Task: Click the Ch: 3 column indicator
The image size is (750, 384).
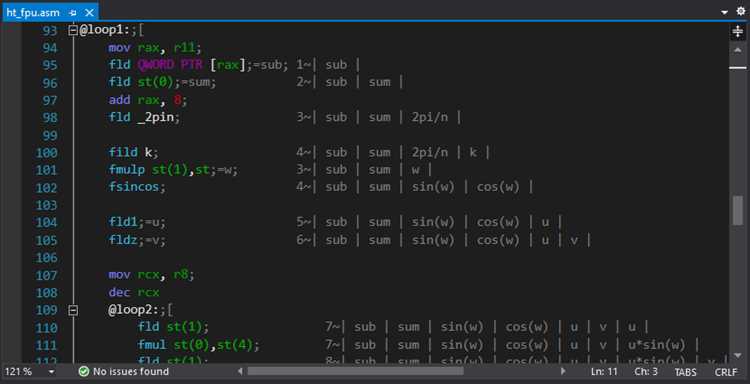Action: coord(646,372)
